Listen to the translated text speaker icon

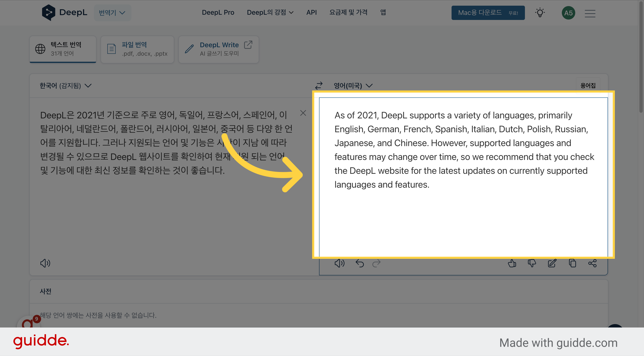339,263
